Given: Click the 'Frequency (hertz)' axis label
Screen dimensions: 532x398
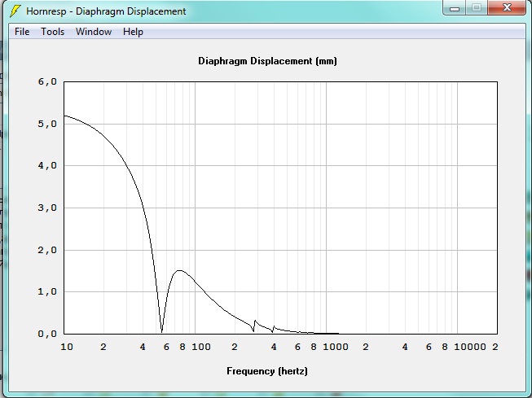Looking at the screenshot, I should click(267, 371).
